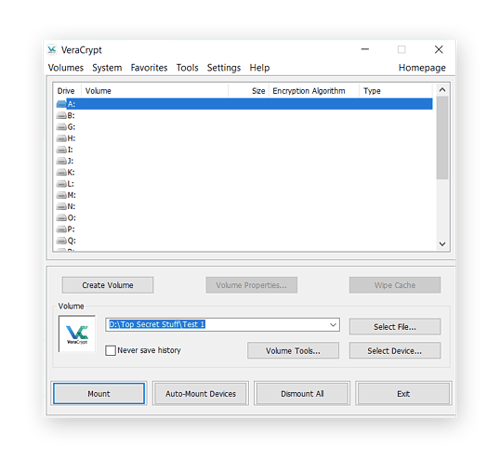Click the VeraCrypt title bar app icon
Image resolution: width=500 pixels, height=458 pixels.
[52, 50]
